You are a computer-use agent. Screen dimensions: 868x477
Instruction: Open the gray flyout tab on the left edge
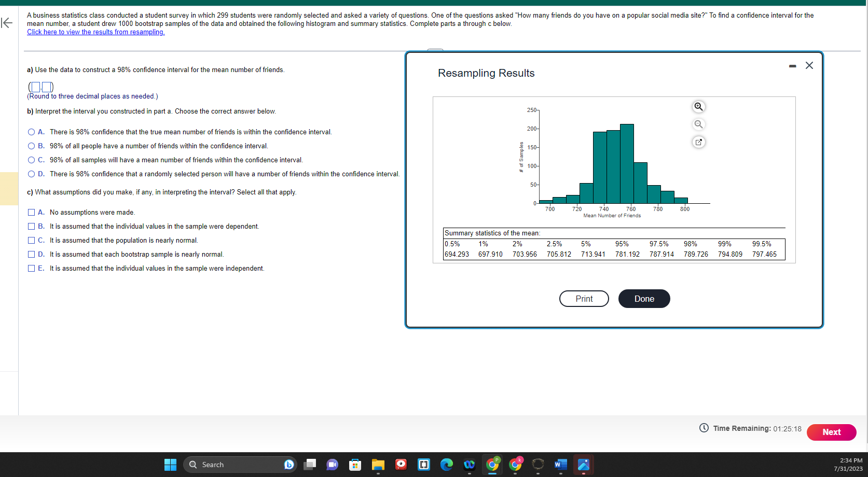9,188
